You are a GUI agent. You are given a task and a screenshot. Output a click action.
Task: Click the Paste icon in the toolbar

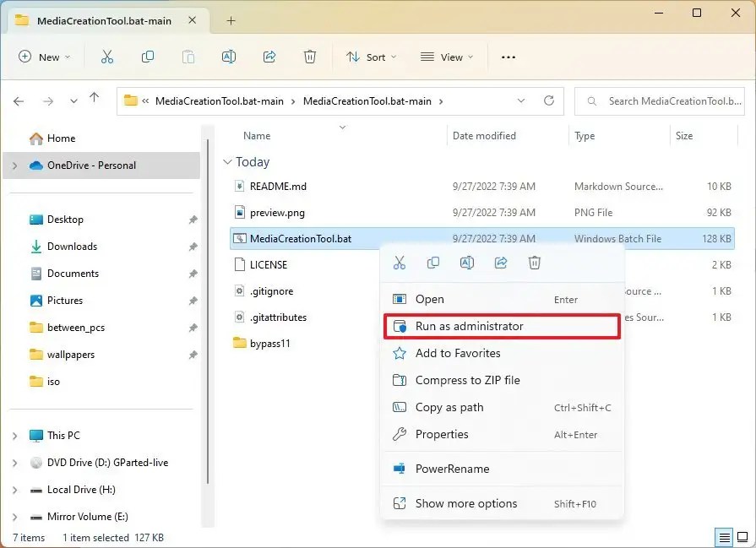(x=188, y=57)
